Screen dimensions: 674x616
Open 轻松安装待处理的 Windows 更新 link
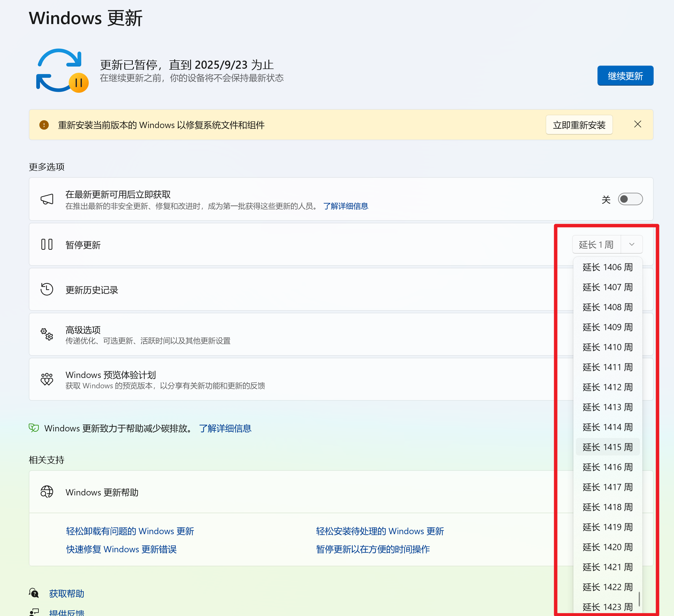coord(380,531)
